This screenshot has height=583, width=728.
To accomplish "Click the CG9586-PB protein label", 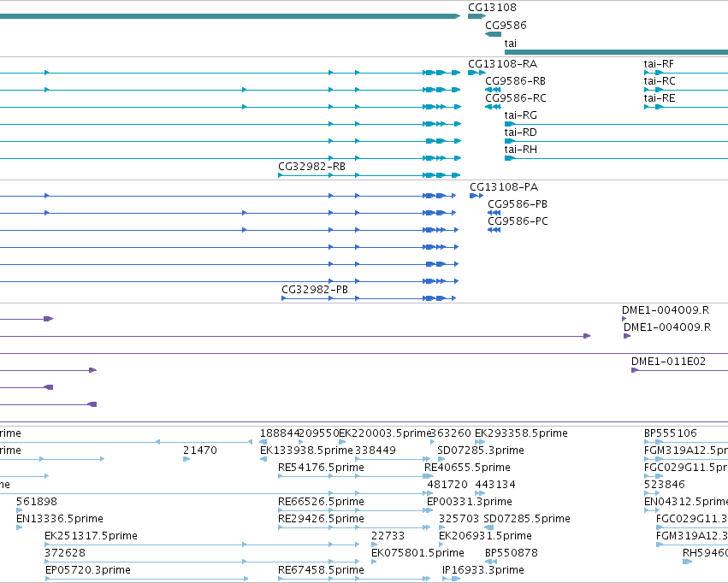I will 518,204.
